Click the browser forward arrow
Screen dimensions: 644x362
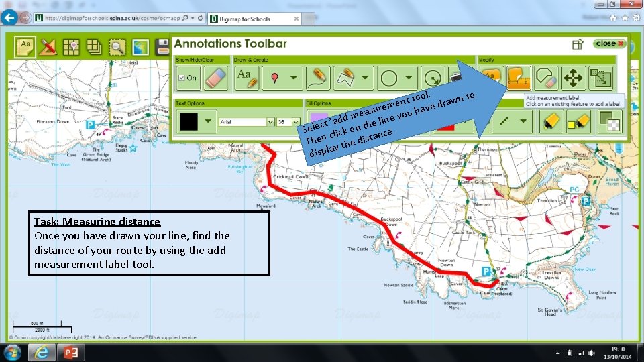click(x=25, y=18)
